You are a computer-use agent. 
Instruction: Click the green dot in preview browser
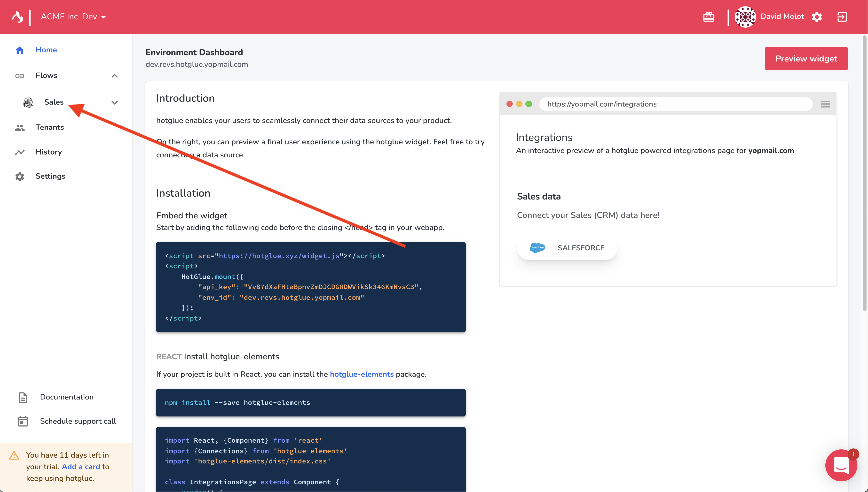coord(529,104)
